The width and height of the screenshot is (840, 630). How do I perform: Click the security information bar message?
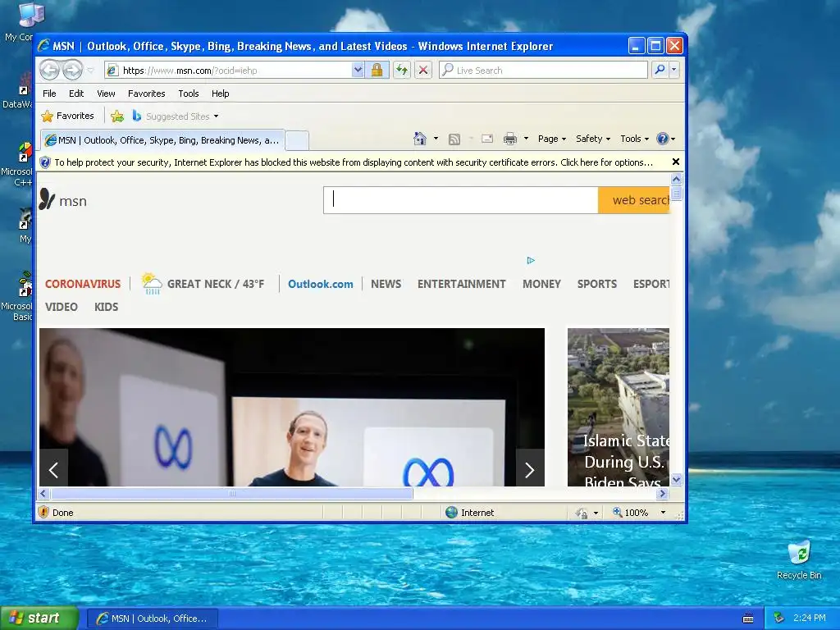click(x=354, y=162)
